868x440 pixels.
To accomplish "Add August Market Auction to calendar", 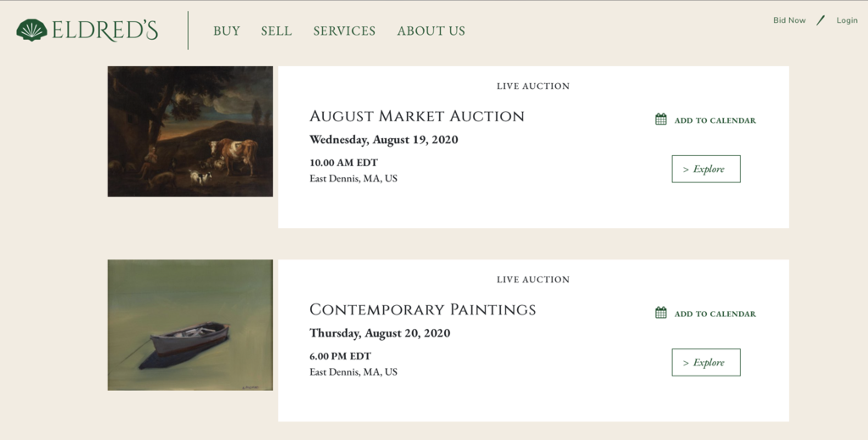I will 715,120.
